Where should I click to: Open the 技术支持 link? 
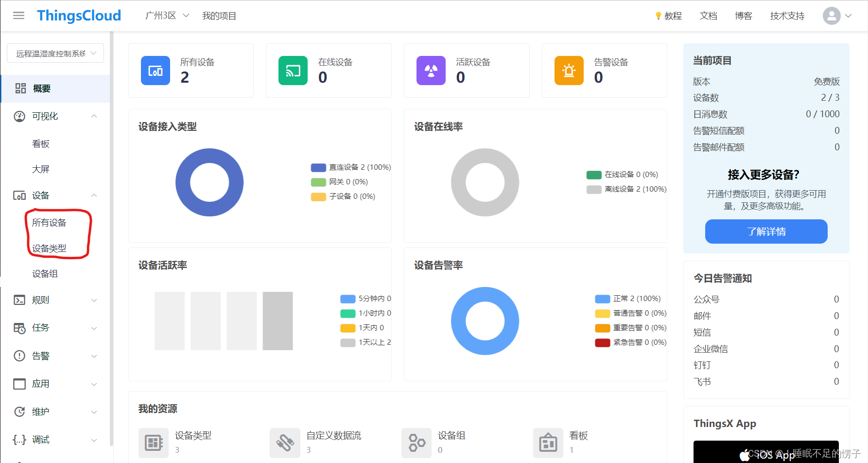point(787,16)
